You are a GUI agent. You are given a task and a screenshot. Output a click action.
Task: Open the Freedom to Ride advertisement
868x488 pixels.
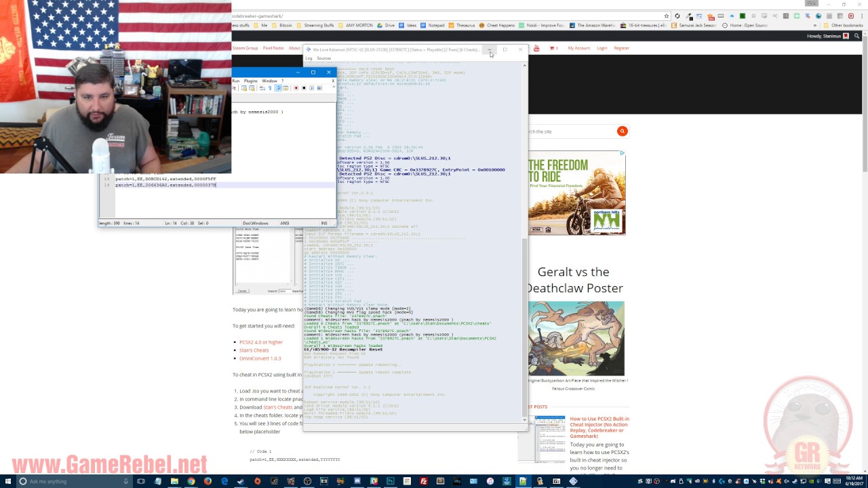(x=576, y=192)
